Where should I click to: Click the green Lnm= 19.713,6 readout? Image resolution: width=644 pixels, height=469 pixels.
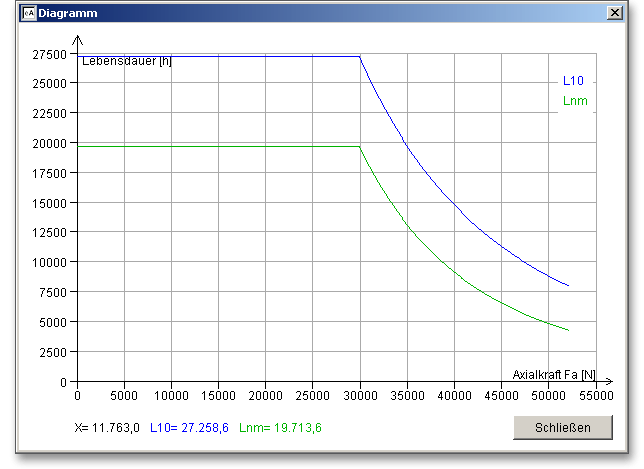coord(281,428)
